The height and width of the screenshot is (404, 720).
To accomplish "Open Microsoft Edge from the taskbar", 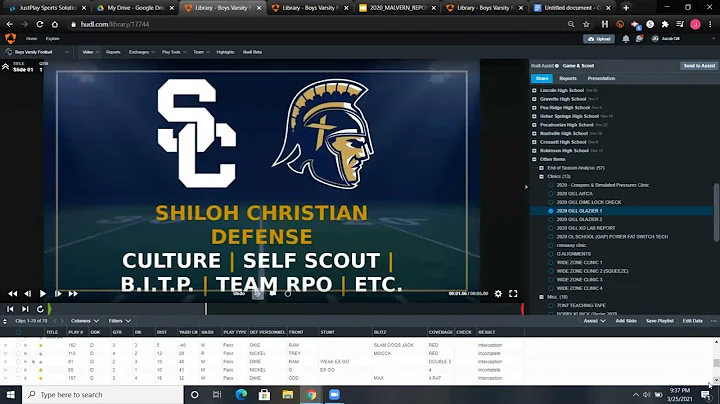I will coord(241,395).
